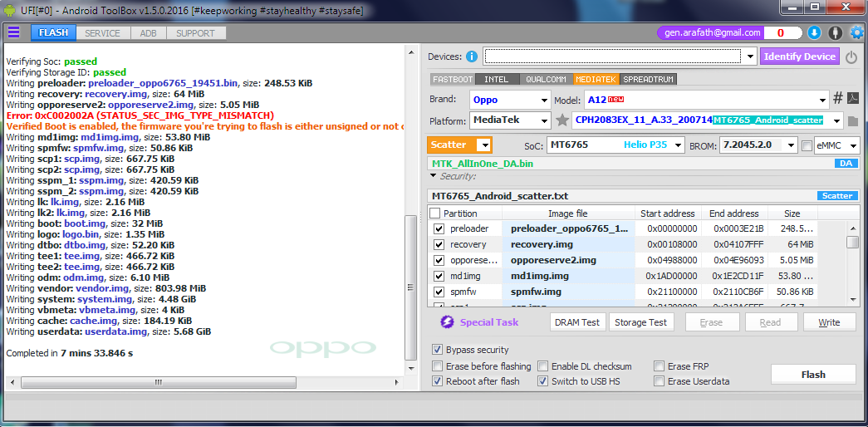Click the black dongle info icon
This screenshot has height=427, width=868.
835,33
